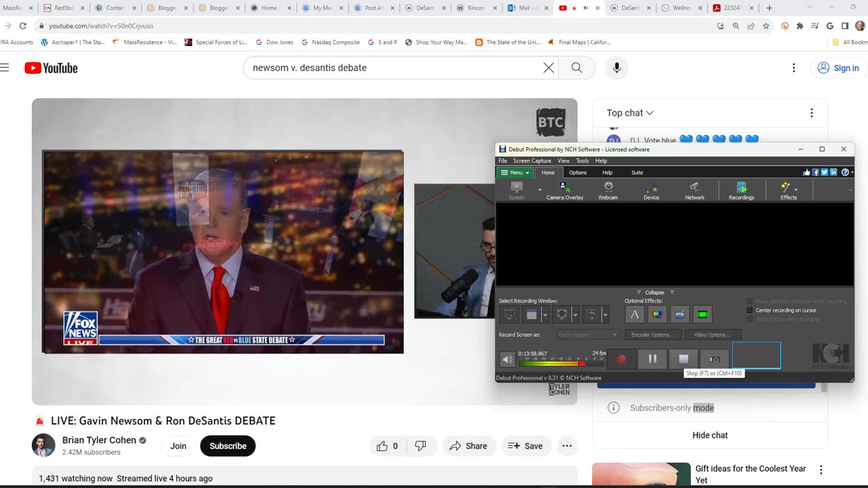Expand the green Menu dropdown in Debut
Viewport: 868px width, 488px height.
point(515,172)
